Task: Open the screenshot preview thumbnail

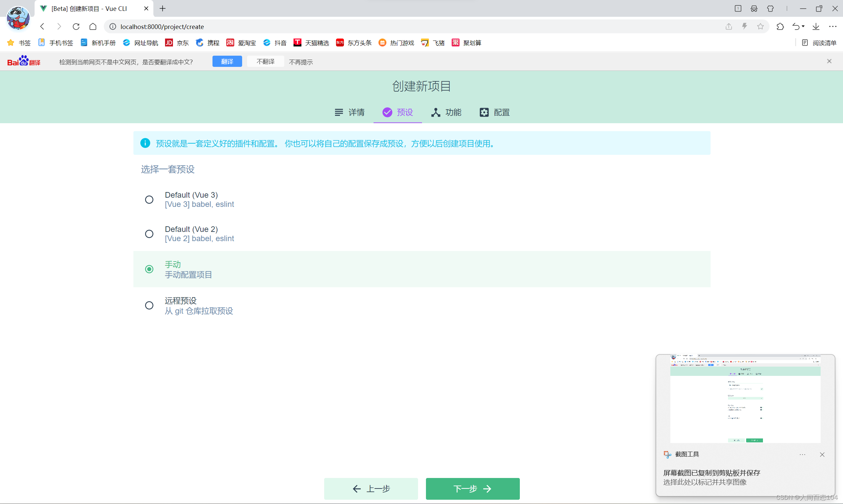Action: coord(745,399)
